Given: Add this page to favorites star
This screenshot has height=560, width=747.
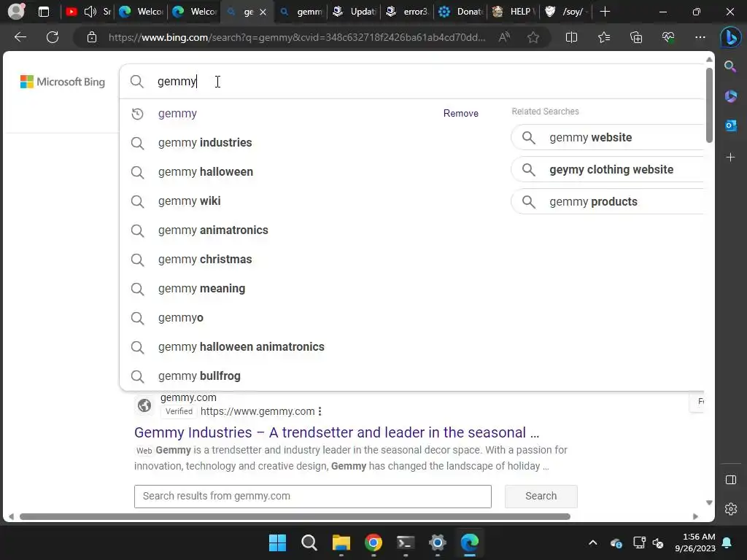Looking at the screenshot, I should click(533, 37).
